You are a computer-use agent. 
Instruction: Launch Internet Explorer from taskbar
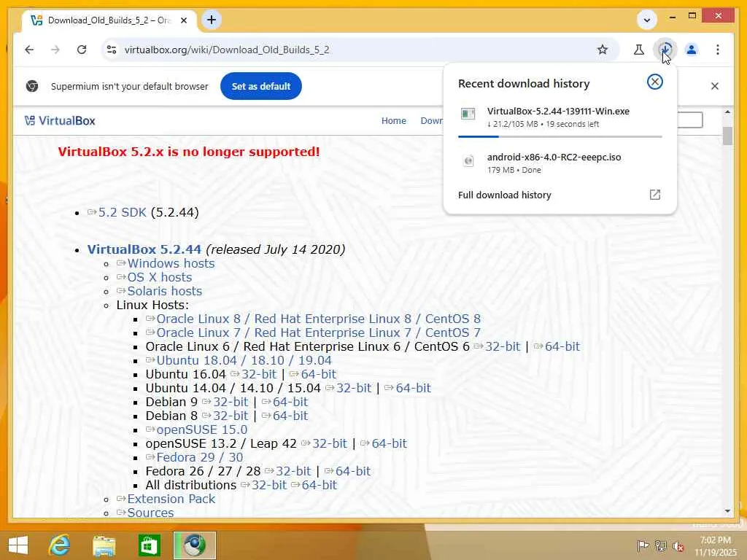pos(60,545)
